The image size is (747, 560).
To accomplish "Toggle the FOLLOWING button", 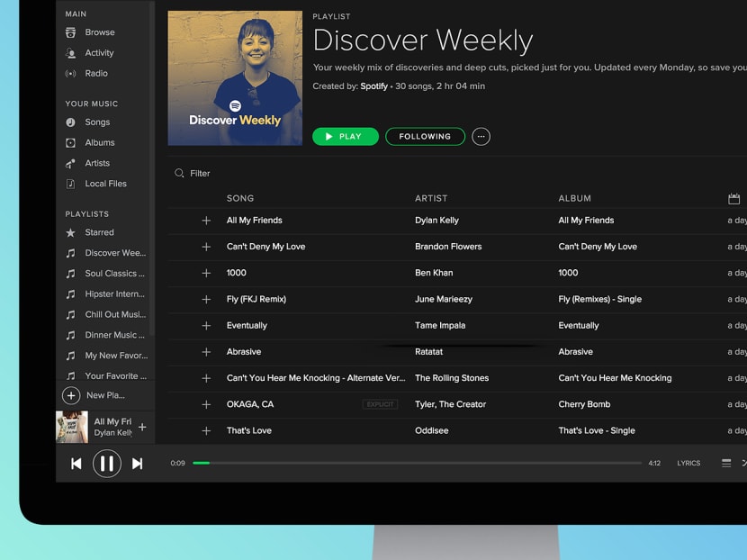I will point(425,136).
